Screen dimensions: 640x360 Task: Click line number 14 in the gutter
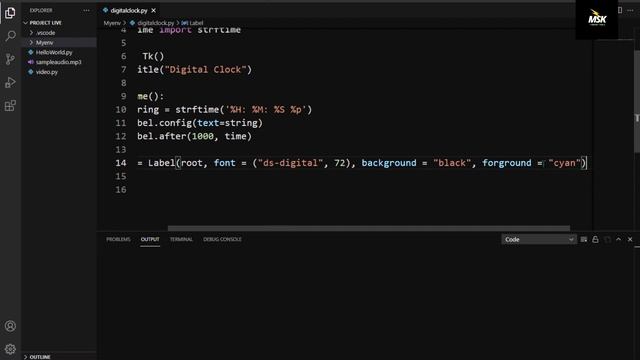click(121, 163)
